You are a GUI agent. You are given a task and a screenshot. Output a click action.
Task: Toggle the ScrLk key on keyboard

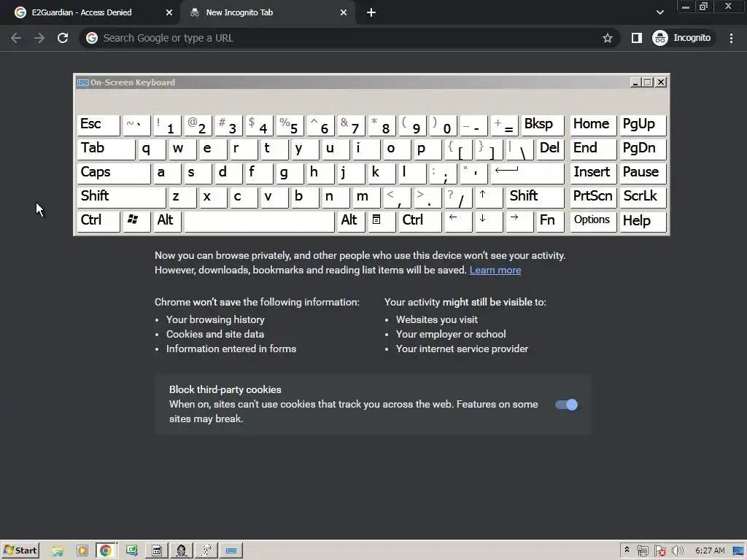(642, 197)
